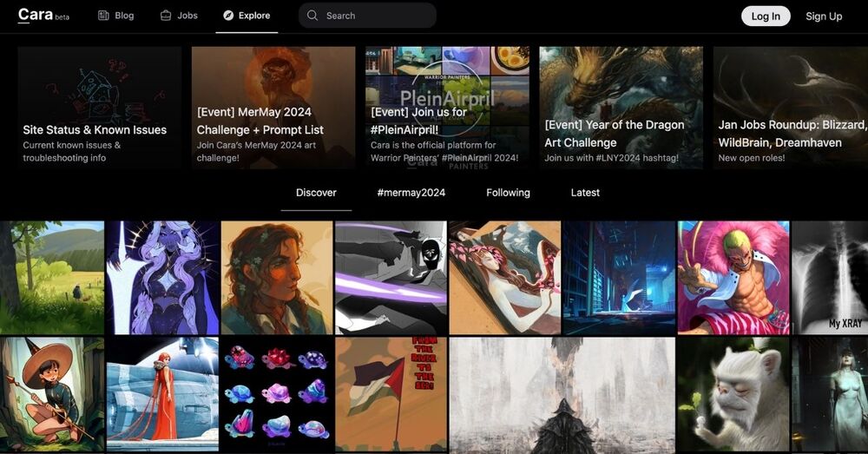Click the Explore compass icon
This screenshot has width=868, height=454.
228,16
